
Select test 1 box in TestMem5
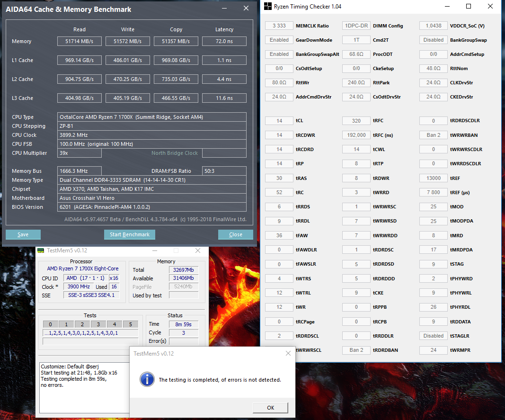(x=66, y=324)
